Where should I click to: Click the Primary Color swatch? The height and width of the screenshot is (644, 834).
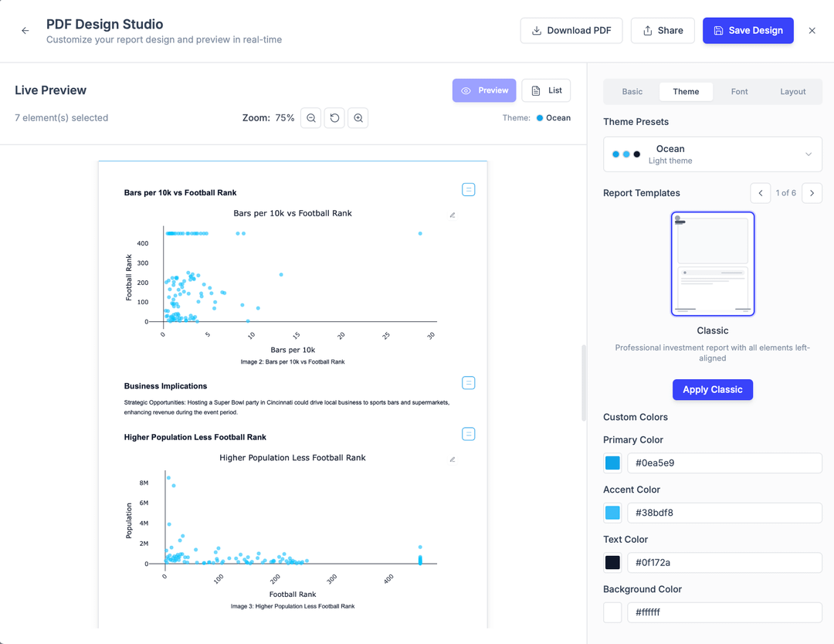(612, 463)
